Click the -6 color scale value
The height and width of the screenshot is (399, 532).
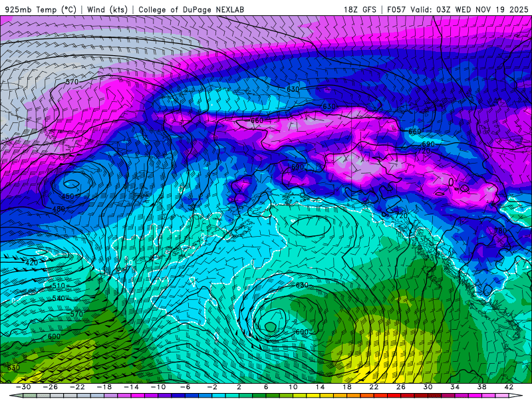(186, 387)
